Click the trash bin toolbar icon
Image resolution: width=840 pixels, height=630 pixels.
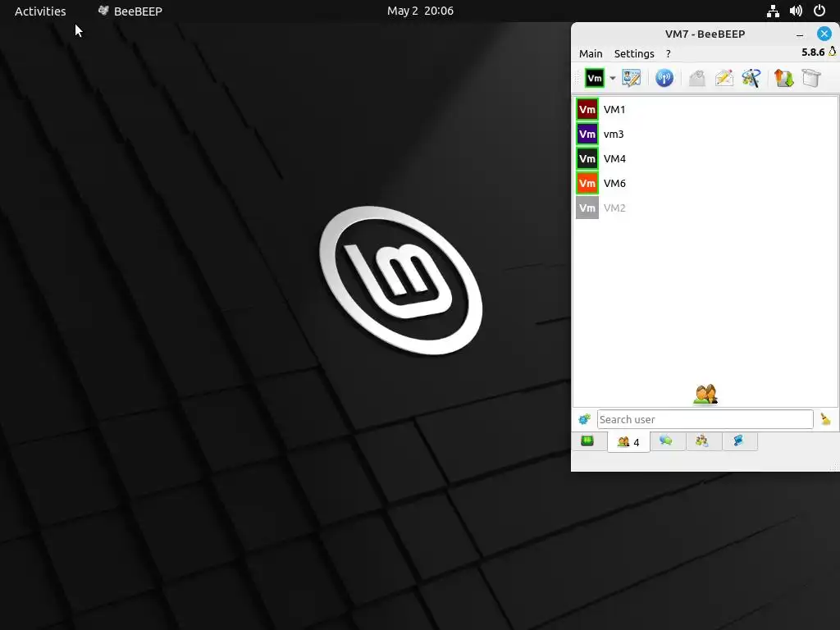[811, 78]
